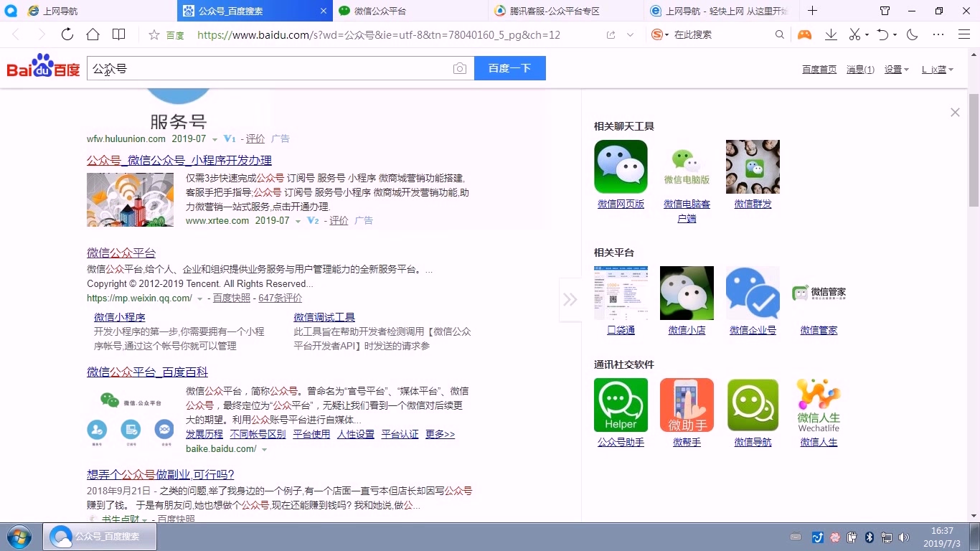Viewport: 980px width, 551px height.
Task: Open the Windows Start button
Action: coord(18,537)
